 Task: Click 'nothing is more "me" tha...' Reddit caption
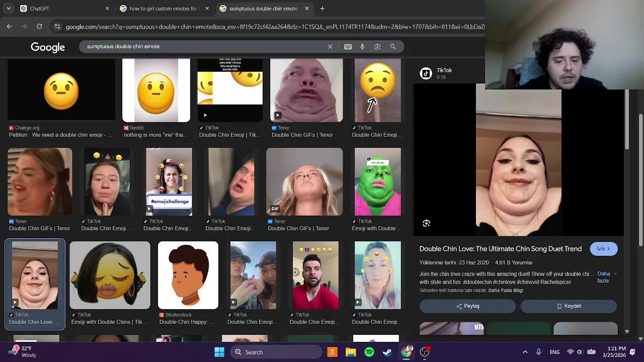coord(156,135)
